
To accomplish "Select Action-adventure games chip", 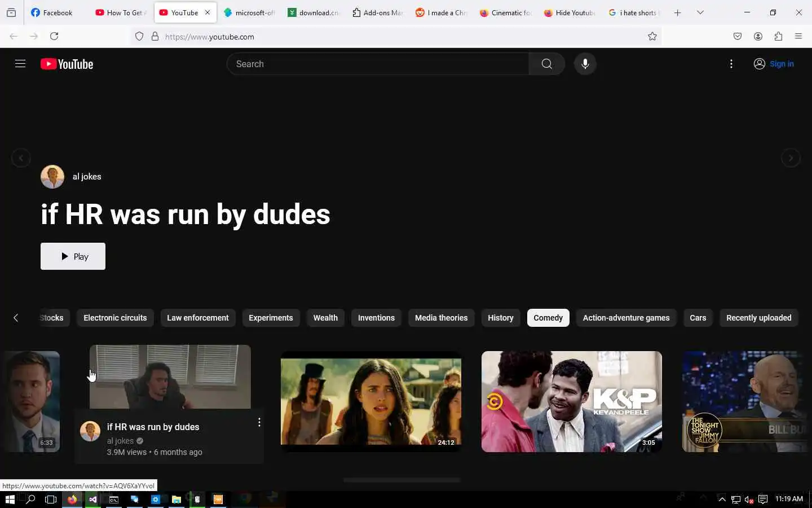I will [x=626, y=318].
